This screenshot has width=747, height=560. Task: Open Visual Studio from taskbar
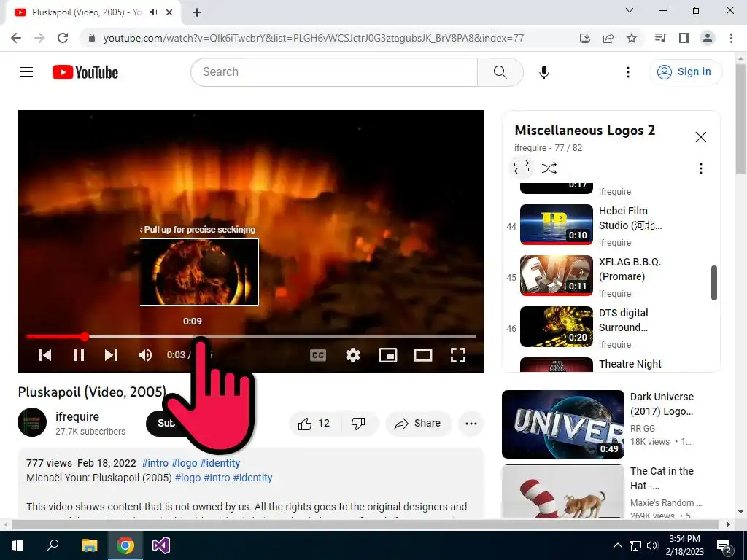[x=161, y=545]
